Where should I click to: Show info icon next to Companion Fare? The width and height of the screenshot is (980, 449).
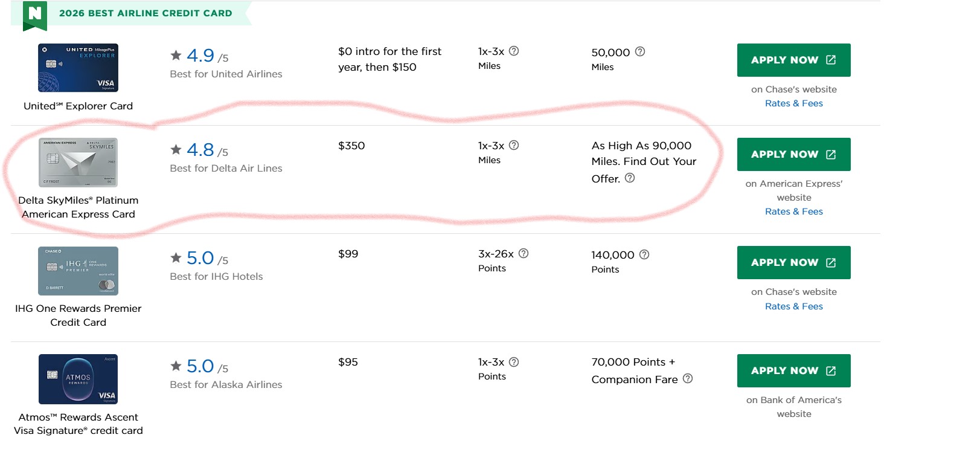(688, 378)
